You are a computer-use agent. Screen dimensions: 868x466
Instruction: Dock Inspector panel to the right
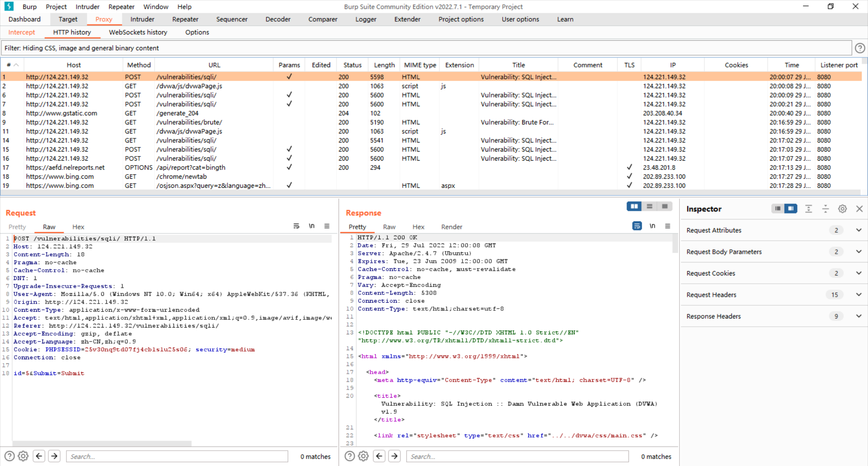pos(791,209)
